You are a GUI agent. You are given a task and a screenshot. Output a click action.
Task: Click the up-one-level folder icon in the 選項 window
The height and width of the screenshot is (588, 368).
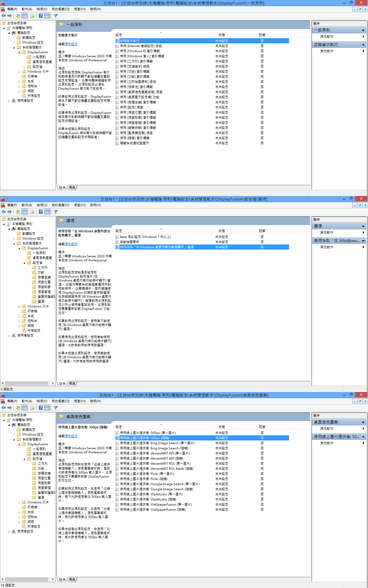pyautogui.click(x=18, y=212)
